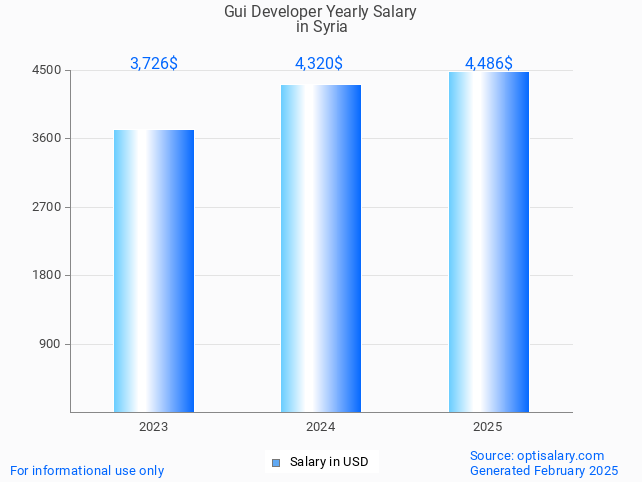This screenshot has height=482, width=642.
Task: Click the 1800 y-axis tick label
Action: pyautogui.click(x=47, y=275)
